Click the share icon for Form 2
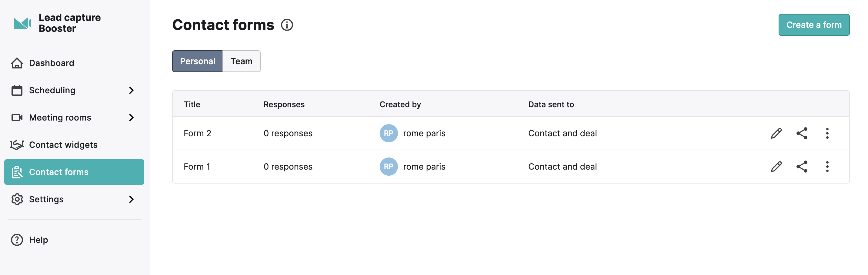Image resolution: width=868 pixels, height=275 pixels. [802, 133]
